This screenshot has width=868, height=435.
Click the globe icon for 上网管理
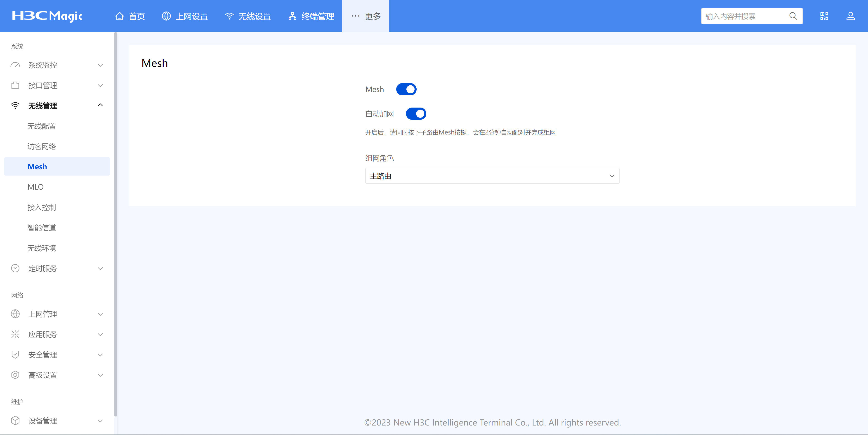[15, 314]
